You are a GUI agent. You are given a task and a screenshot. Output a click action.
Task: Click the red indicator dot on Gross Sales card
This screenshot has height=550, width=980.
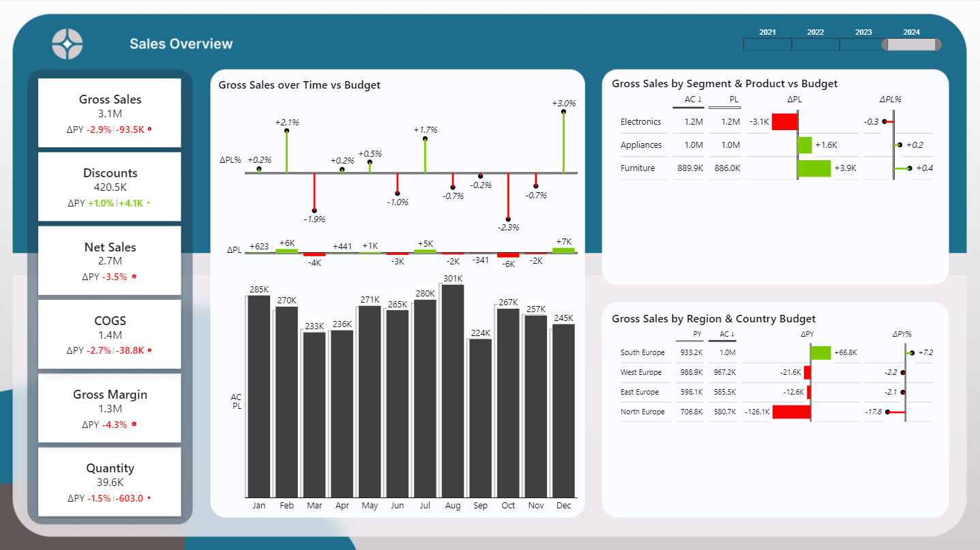point(149,129)
